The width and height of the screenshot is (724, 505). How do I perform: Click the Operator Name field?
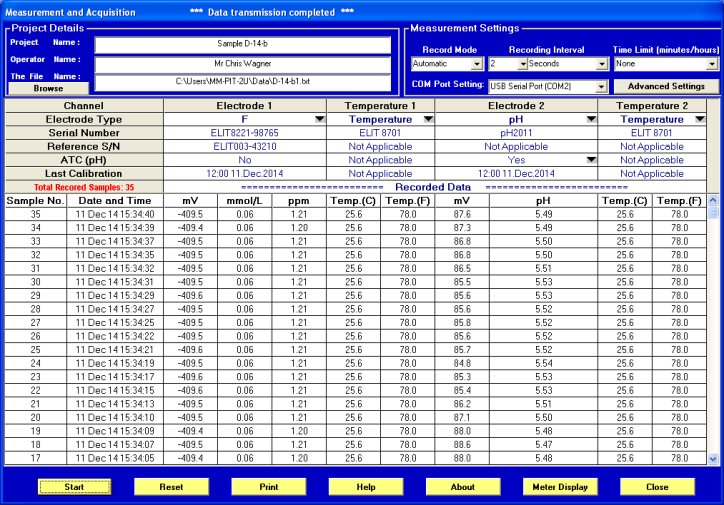(x=243, y=64)
